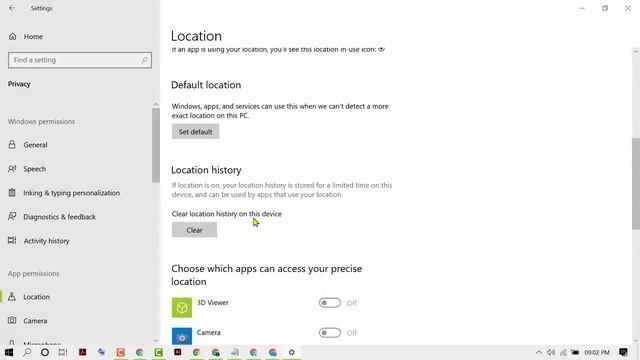Screen dimensions: 640x360
Task: Click the magnifier icon in Find a setting
Action: coord(144,60)
